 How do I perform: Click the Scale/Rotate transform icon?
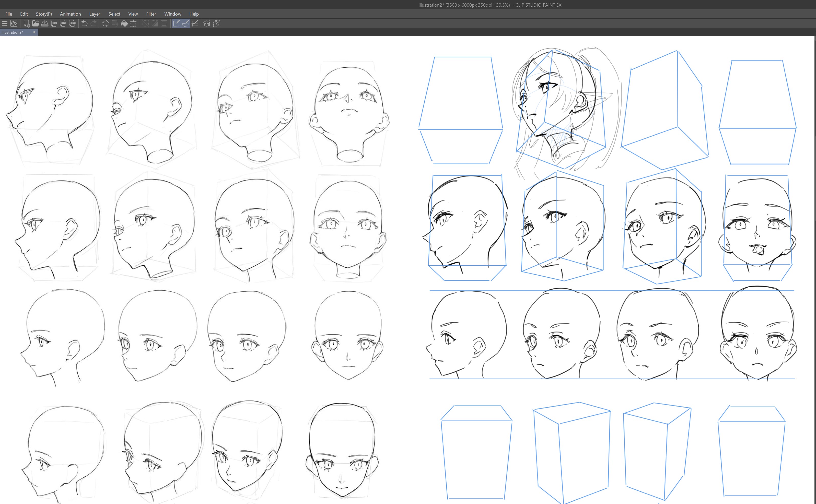[x=133, y=23]
